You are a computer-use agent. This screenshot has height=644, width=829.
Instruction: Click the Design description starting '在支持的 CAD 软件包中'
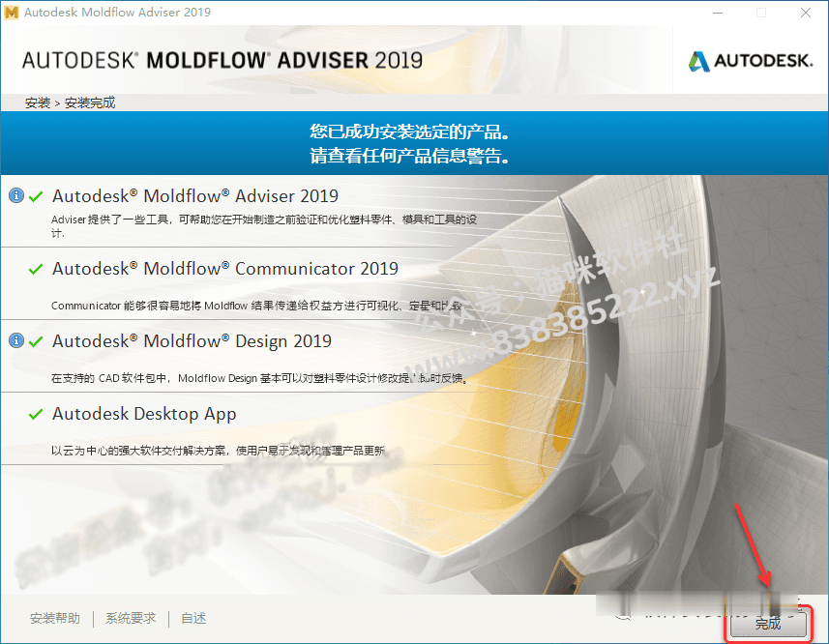(x=259, y=378)
